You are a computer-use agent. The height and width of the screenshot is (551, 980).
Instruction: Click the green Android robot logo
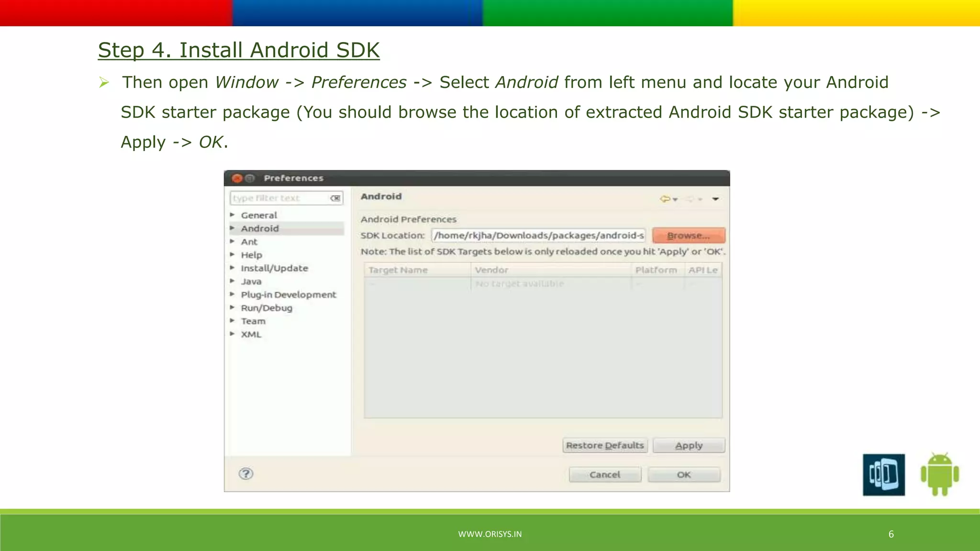point(939,474)
